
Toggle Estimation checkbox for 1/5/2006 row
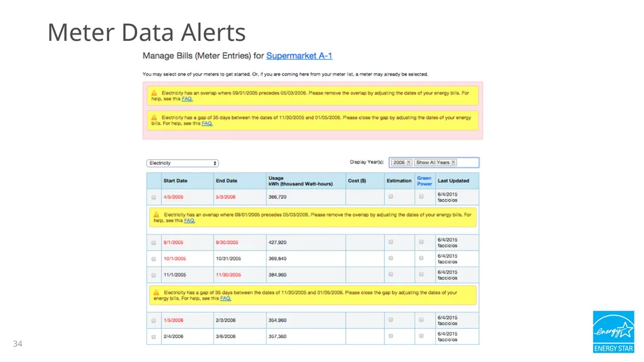click(391, 320)
